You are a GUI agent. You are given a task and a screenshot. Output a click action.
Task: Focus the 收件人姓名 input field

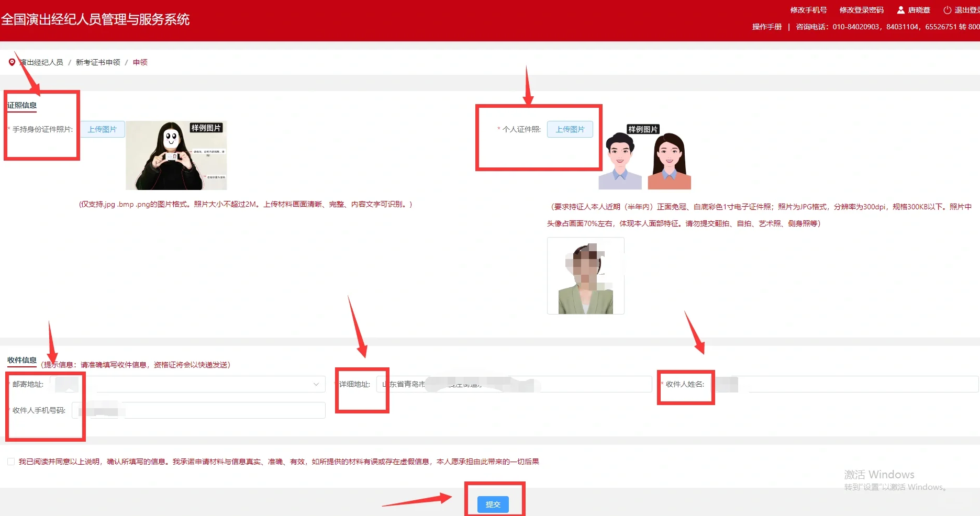point(844,384)
